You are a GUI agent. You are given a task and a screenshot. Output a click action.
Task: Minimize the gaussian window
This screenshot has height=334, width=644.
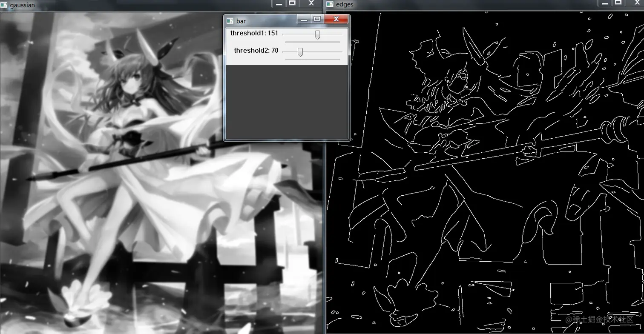click(279, 4)
